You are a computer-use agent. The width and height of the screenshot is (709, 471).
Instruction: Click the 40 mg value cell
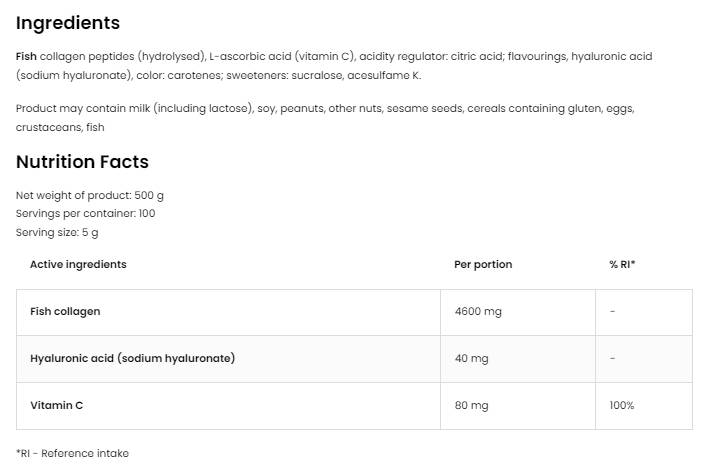pos(471,358)
